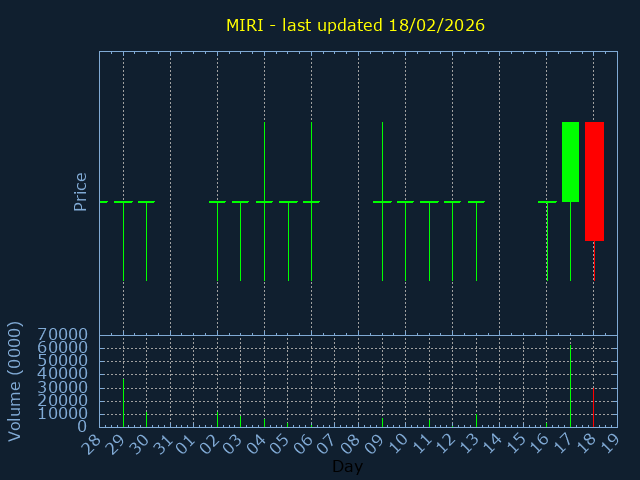Viewport: 640px width, 480px height.
Task: Click the volume bar on day 30
Action: tap(147, 419)
